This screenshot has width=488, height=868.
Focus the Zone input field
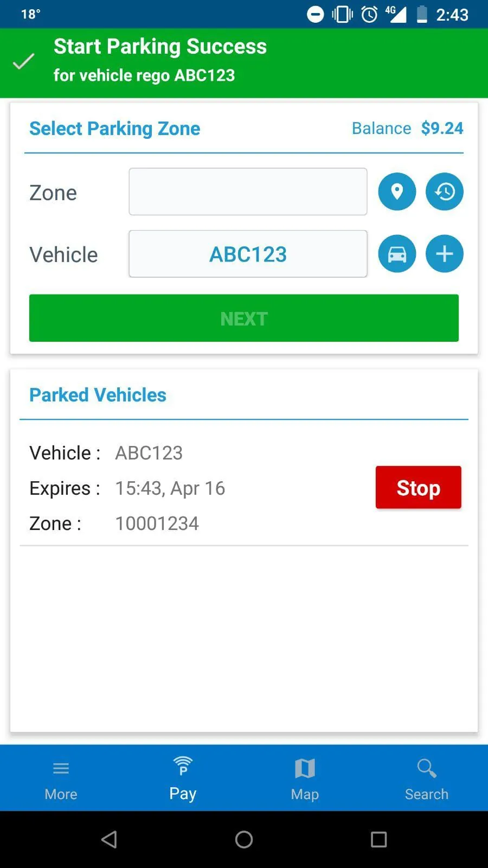(x=248, y=192)
